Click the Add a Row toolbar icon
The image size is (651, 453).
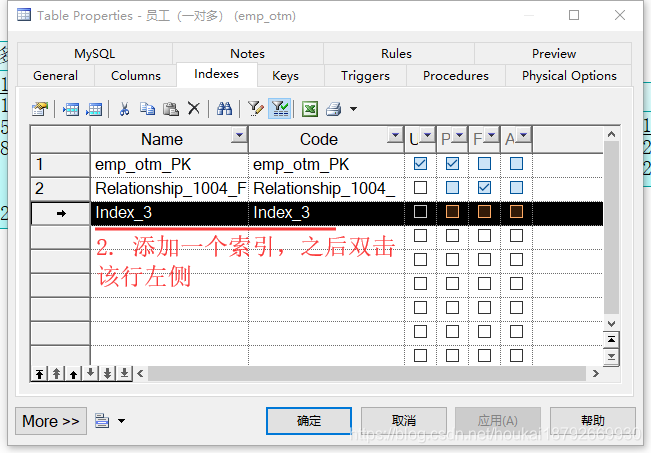(x=94, y=109)
